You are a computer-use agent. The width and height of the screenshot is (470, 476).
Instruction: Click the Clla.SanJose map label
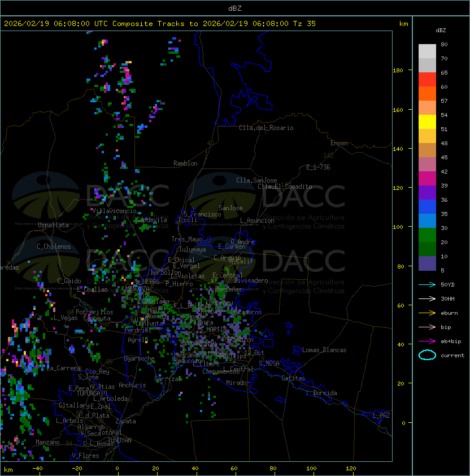(256, 180)
